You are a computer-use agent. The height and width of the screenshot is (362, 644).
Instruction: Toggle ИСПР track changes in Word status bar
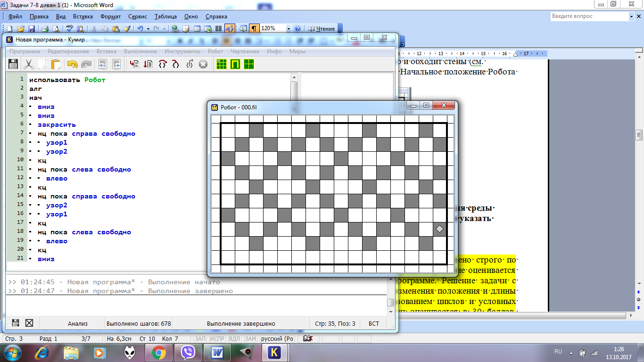point(217,339)
